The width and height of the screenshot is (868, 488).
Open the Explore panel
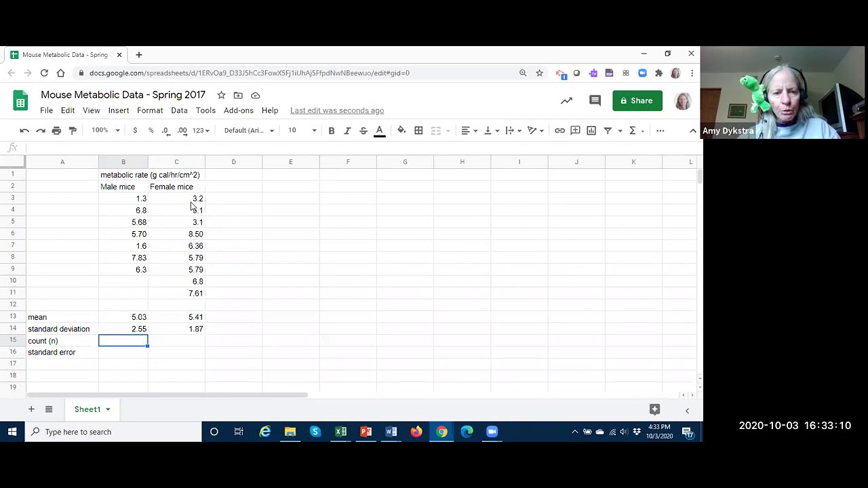(654, 409)
